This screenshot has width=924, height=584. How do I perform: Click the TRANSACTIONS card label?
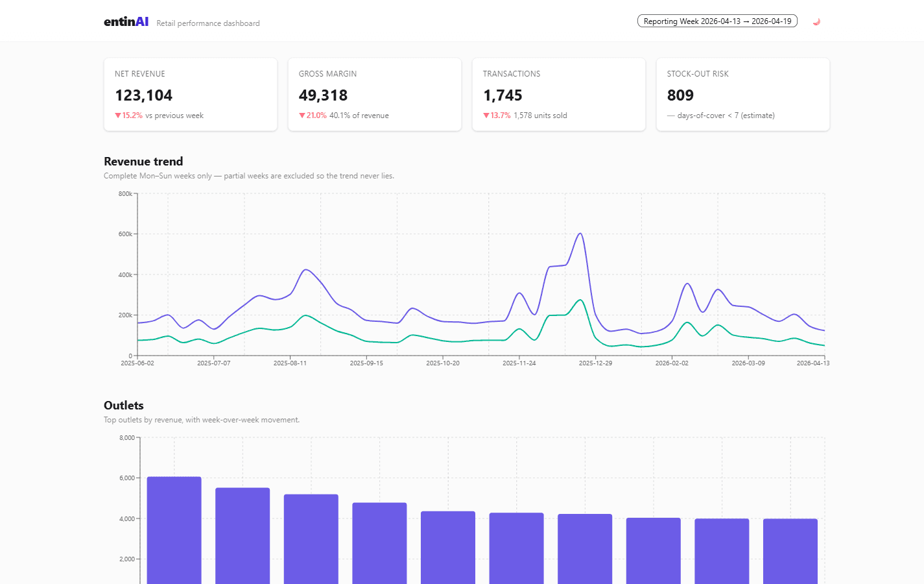[512, 74]
